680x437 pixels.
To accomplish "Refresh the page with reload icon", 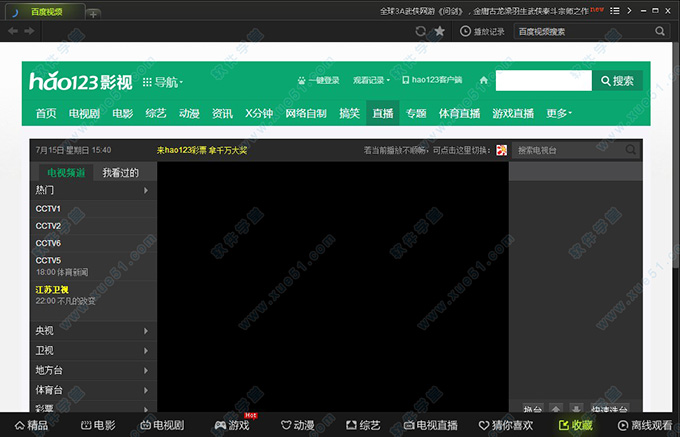I will coord(420,31).
